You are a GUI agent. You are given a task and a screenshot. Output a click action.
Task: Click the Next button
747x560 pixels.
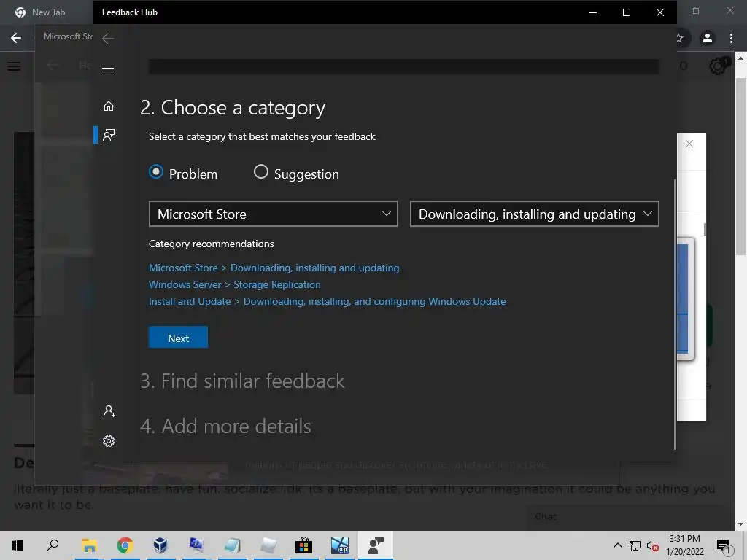click(178, 338)
